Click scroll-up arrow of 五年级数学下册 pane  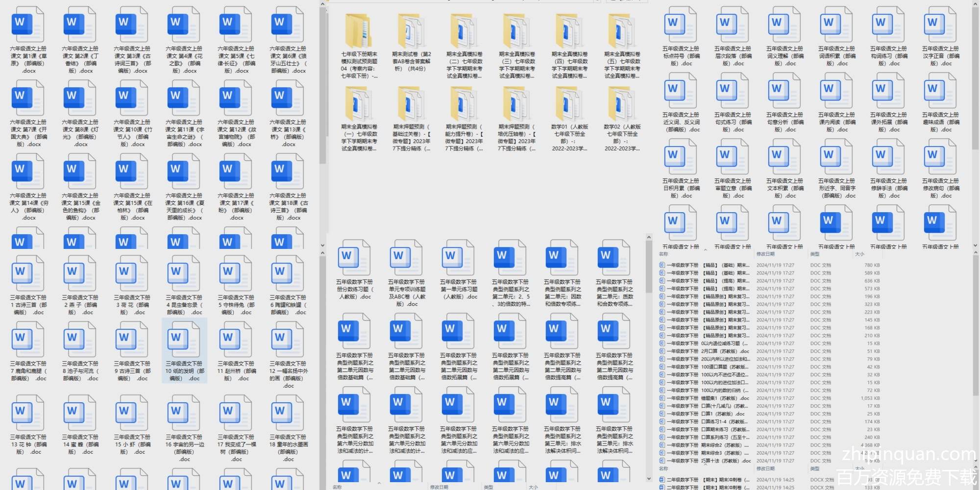(x=649, y=238)
